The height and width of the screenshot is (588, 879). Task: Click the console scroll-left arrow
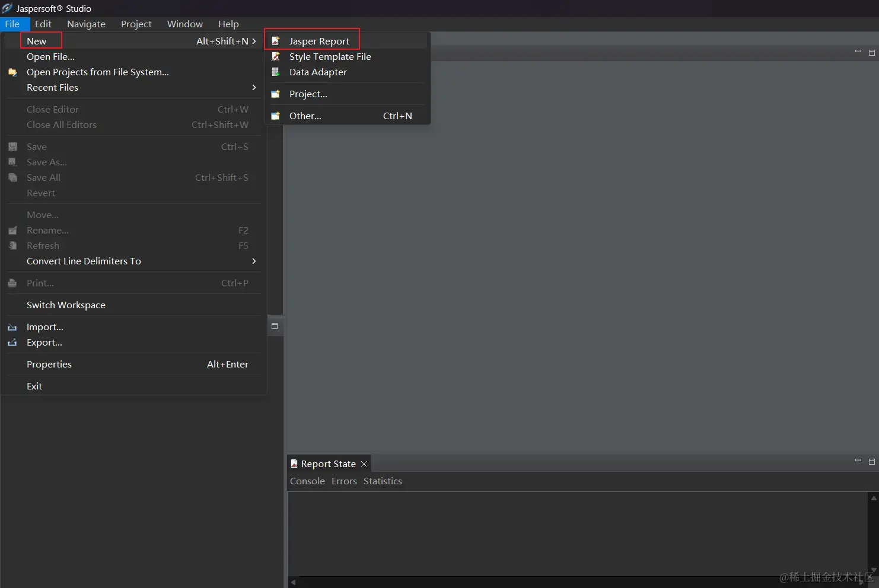click(293, 582)
